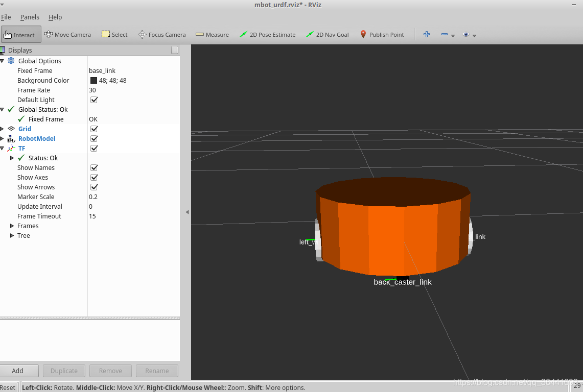
Task: Activate the Publish Point tool
Action: (x=382, y=35)
